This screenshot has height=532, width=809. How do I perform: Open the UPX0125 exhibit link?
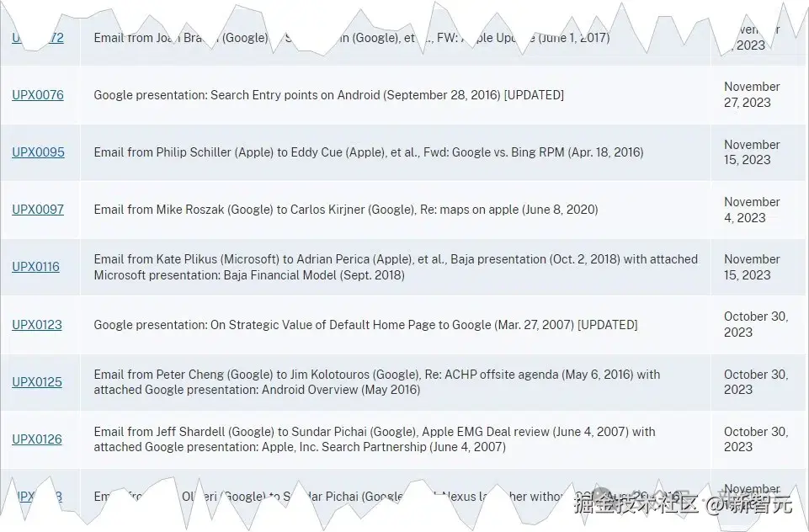pyautogui.click(x=37, y=382)
